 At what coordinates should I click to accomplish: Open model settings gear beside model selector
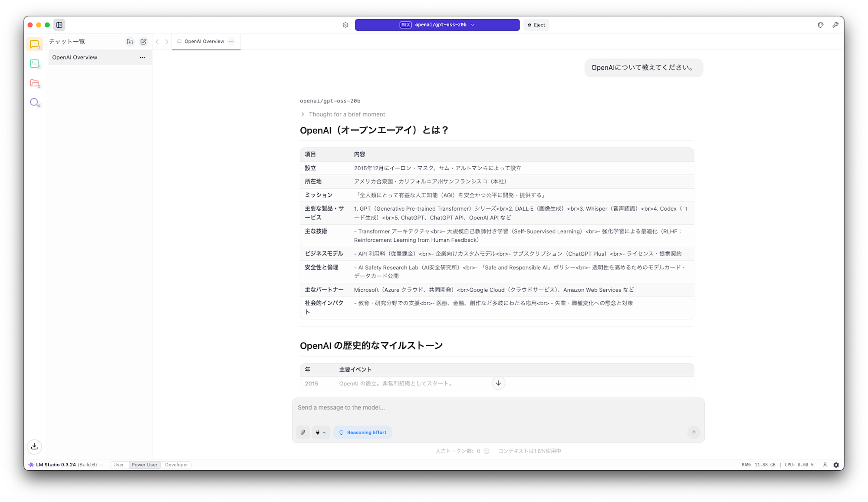[345, 25]
